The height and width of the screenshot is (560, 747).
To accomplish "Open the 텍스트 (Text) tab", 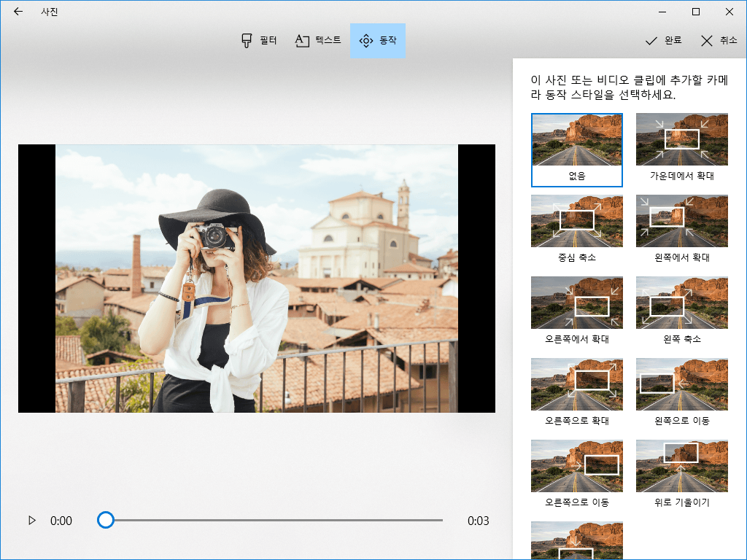I will click(x=318, y=41).
